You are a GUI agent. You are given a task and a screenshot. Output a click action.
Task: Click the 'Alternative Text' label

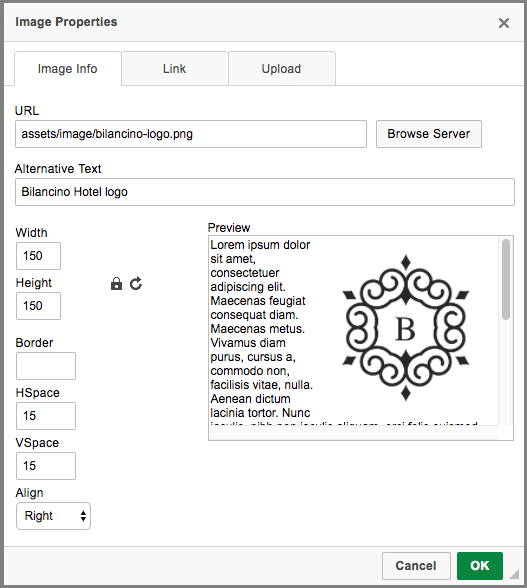point(58,169)
